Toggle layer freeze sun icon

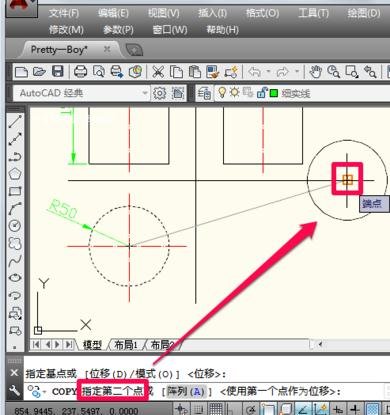click(235, 92)
